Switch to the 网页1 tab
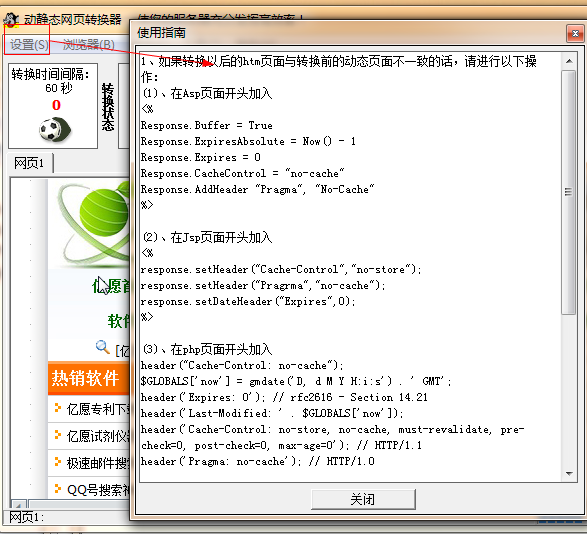Viewport: 587px width, 534px height. point(29,163)
